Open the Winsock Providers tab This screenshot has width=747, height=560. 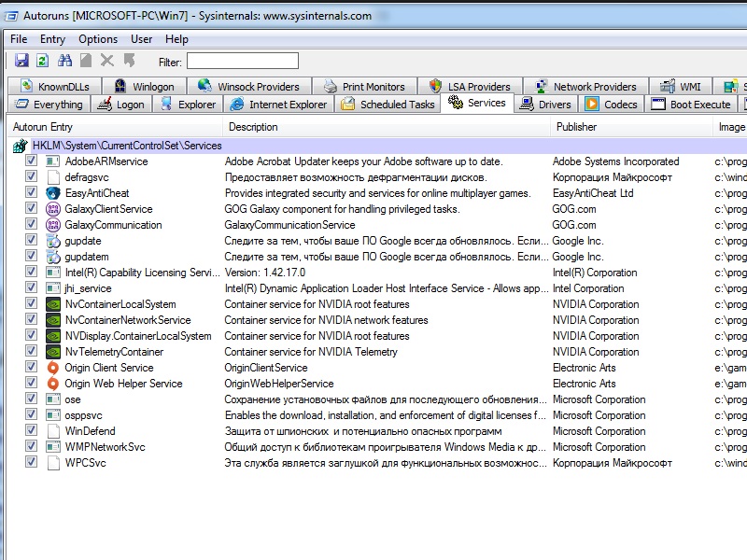click(248, 87)
